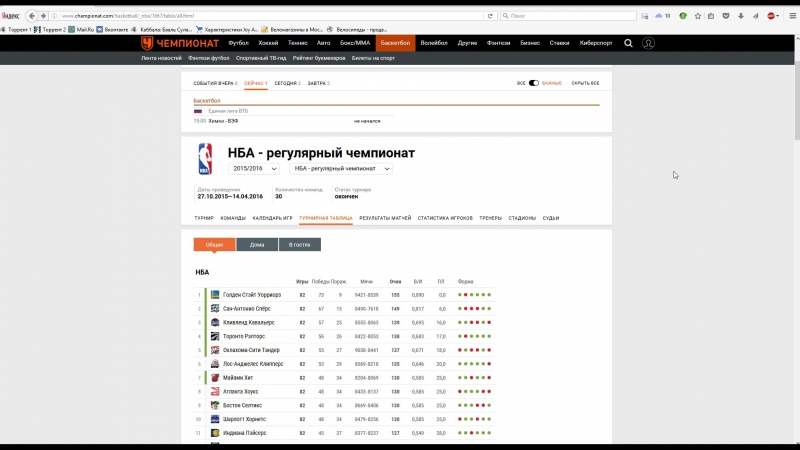Open the downloads arrow icon
The height and width of the screenshot is (450, 800).
pos(741,16)
